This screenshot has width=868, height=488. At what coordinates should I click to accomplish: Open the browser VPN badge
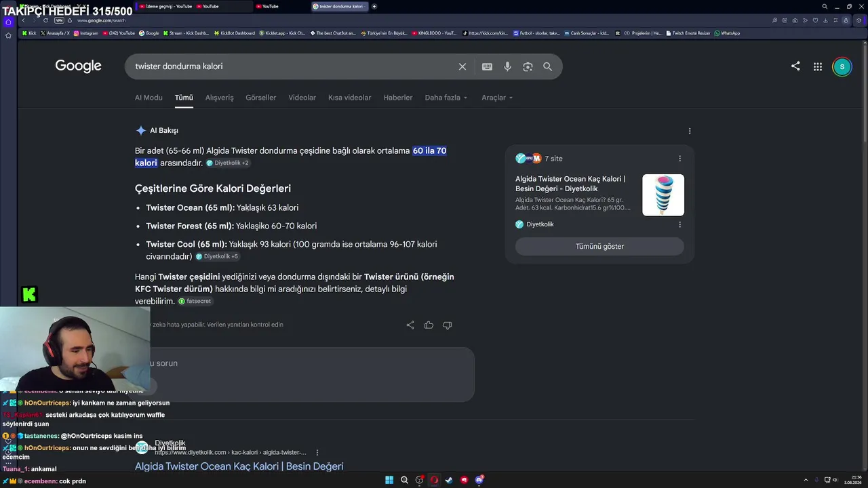(x=59, y=20)
